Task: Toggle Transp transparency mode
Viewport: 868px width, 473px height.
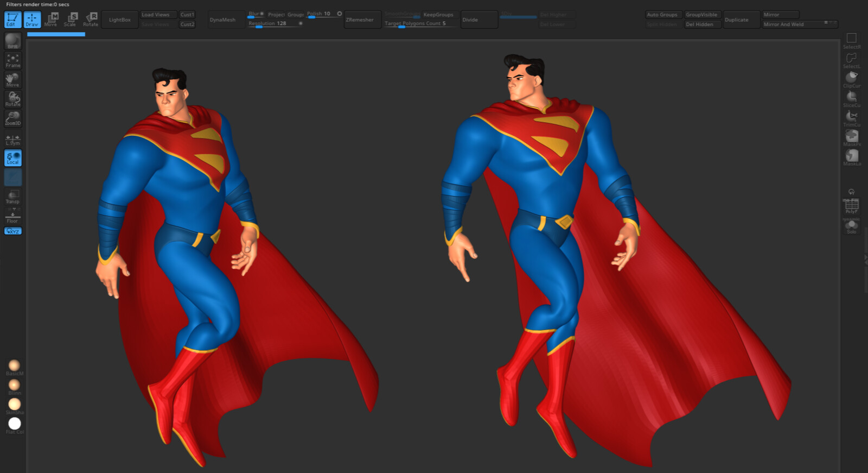Action: point(12,197)
